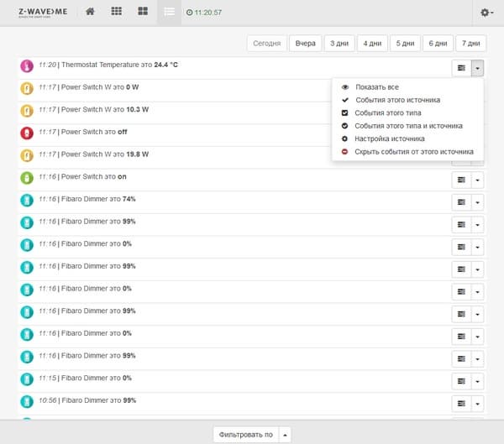Click teal icon of Fibaro Dimmer 74% event
Viewport: 504px width, 444px height.
click(27, 200)
